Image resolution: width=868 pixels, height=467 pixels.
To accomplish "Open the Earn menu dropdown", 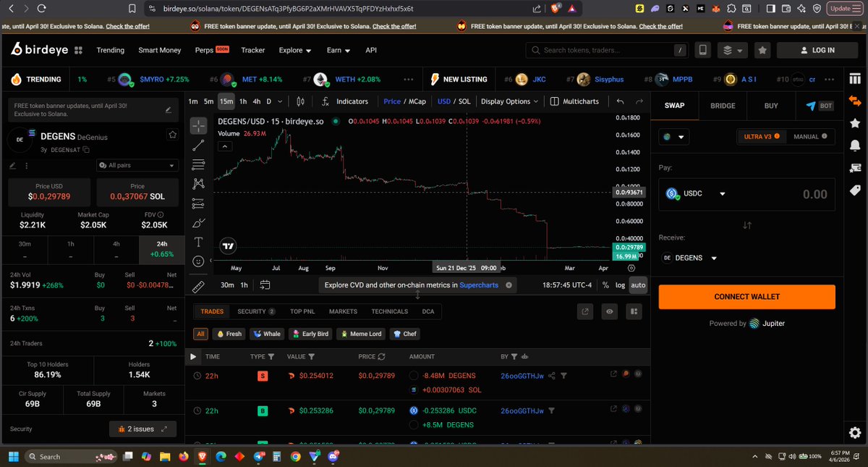I will [x=338, y=51].
